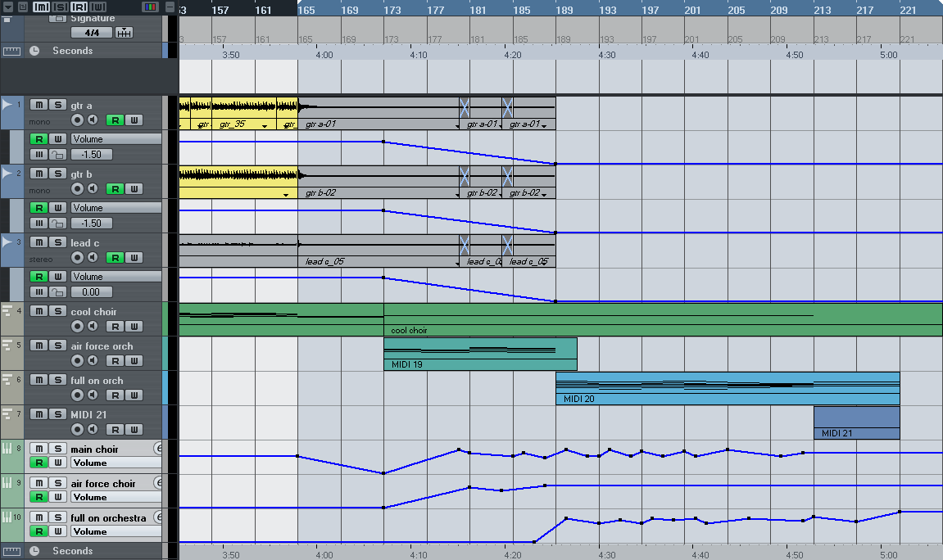Arm the cool choir track for recording

(x=77, y=327)
